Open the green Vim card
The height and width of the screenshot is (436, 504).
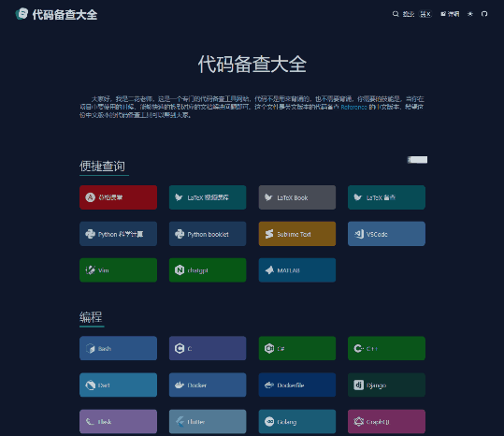coord(118,270)
